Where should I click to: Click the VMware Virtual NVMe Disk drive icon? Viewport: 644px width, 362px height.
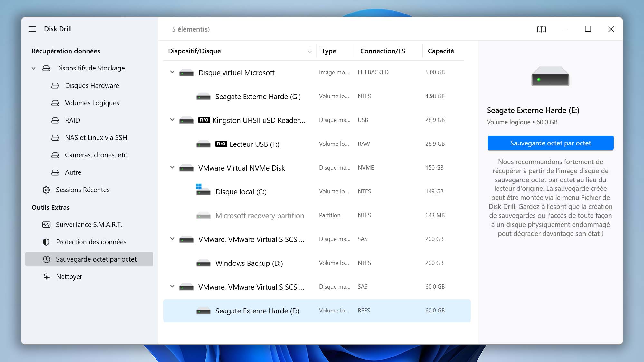(186, 168)
